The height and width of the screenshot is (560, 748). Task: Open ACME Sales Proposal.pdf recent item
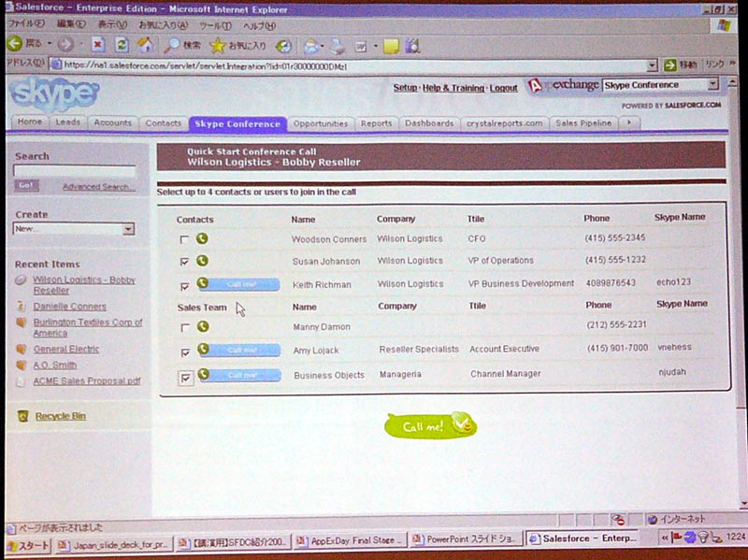87,381
